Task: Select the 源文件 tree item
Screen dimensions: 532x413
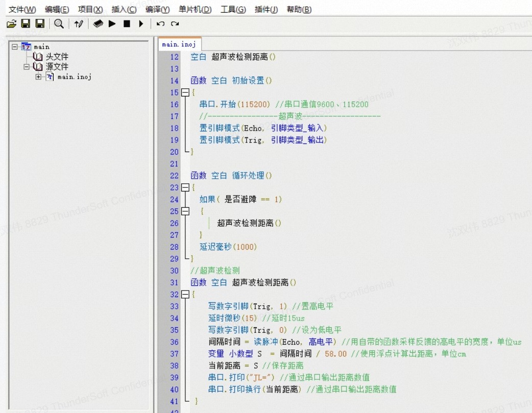Action: click(x=57, y=66)
